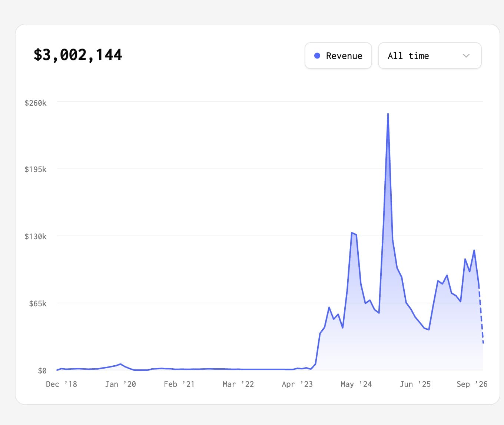Open the All time range dropdown
This screenshot has height=425, width=504.
coord(430,56)
